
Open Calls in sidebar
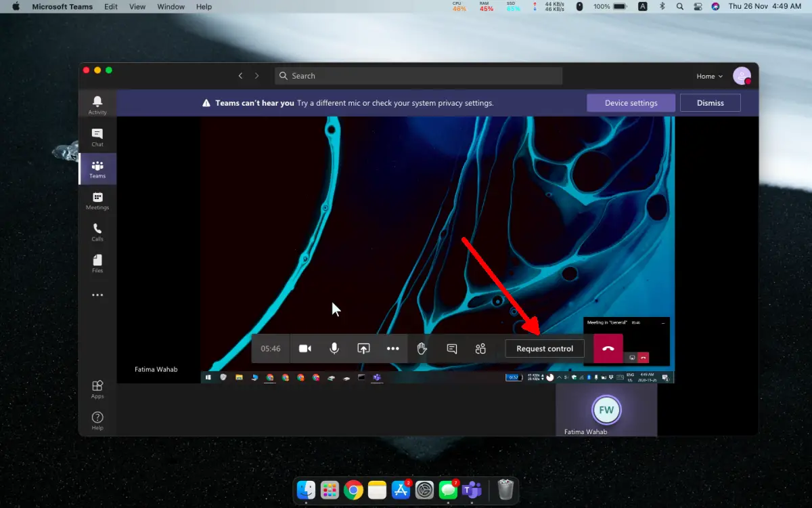(x=97, y=232)
